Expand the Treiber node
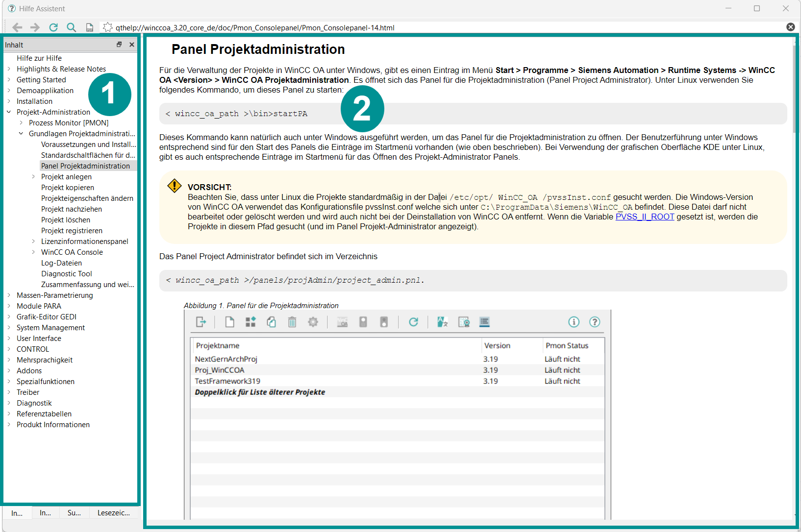The height and width of the screenshot is (532, 801). click(x=9, y=392)
